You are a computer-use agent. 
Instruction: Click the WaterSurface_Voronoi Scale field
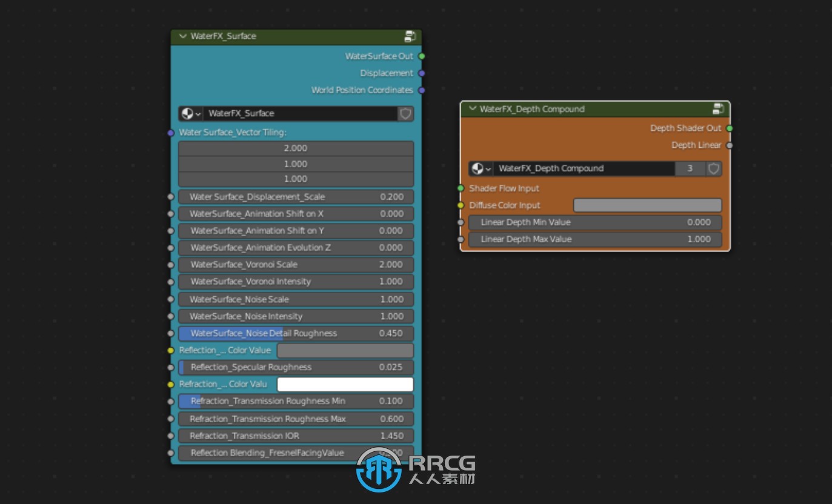pyautogui.click(x=296, y=265)
